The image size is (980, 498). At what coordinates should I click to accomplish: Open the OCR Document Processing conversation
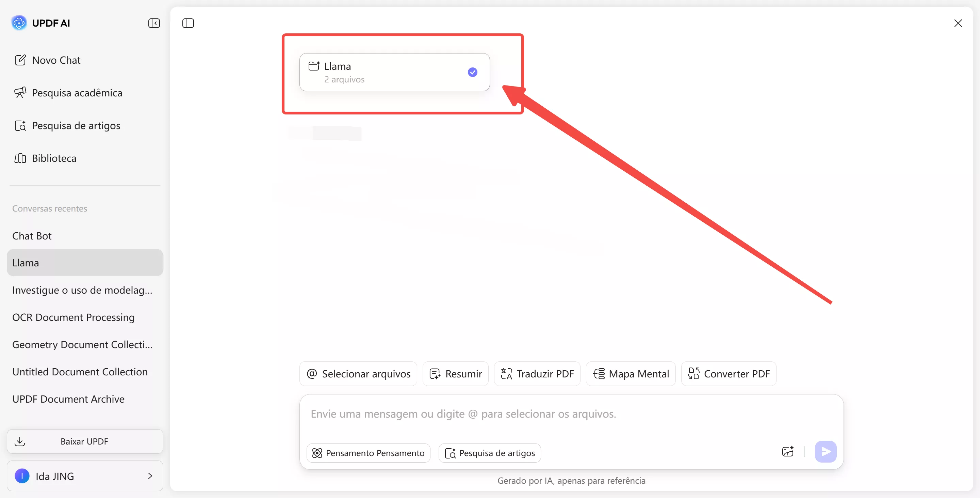pos(73,317)
